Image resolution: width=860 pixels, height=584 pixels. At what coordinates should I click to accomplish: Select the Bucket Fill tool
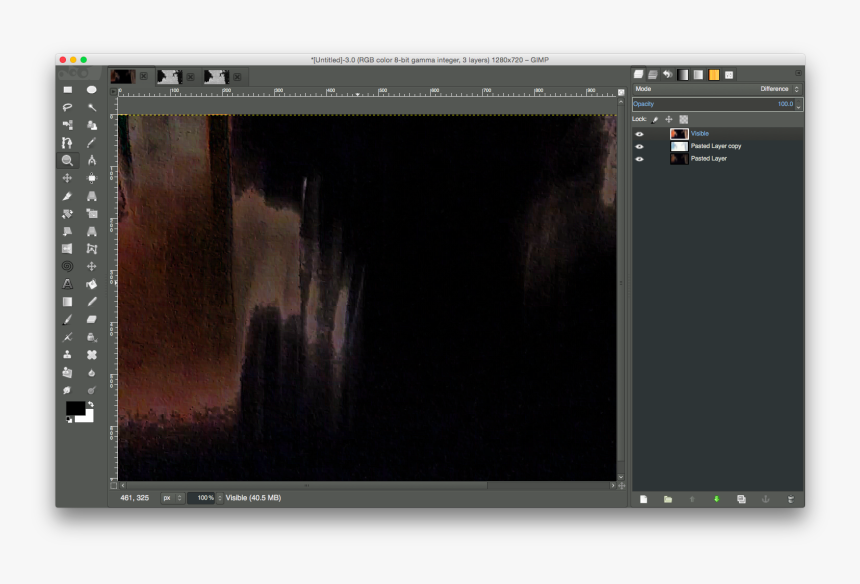92,284
